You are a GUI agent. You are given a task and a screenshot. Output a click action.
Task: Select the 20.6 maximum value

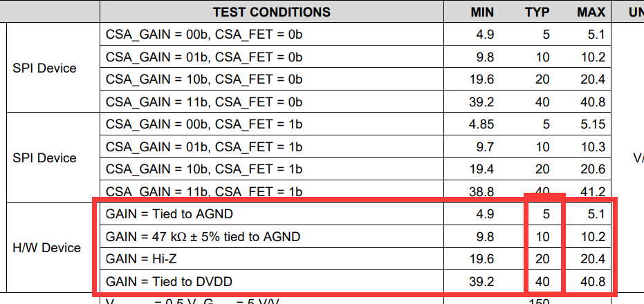[x=593, y=169]
